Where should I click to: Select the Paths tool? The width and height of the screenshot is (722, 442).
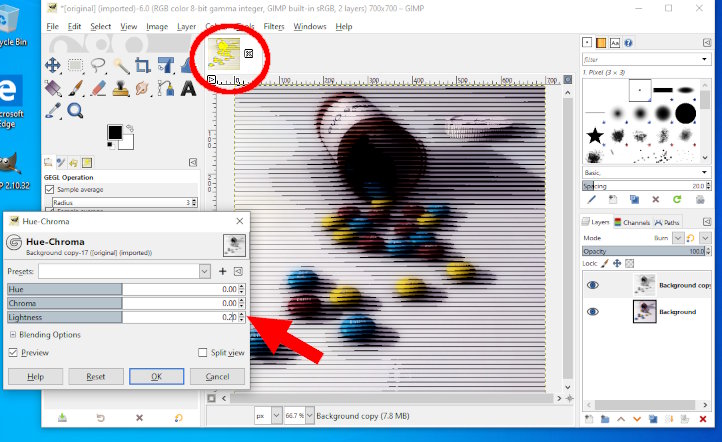pos(165,88)
